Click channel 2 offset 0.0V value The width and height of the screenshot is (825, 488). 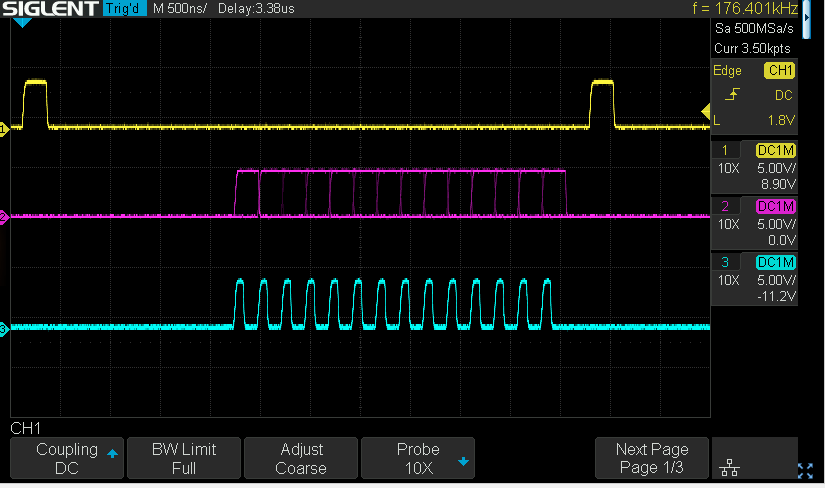coord(782,240)
